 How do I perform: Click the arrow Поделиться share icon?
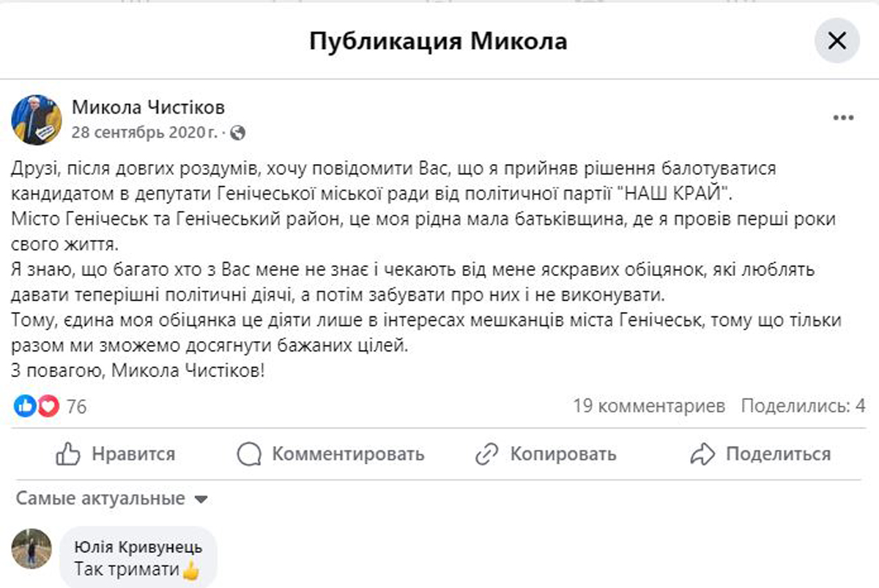702,454
